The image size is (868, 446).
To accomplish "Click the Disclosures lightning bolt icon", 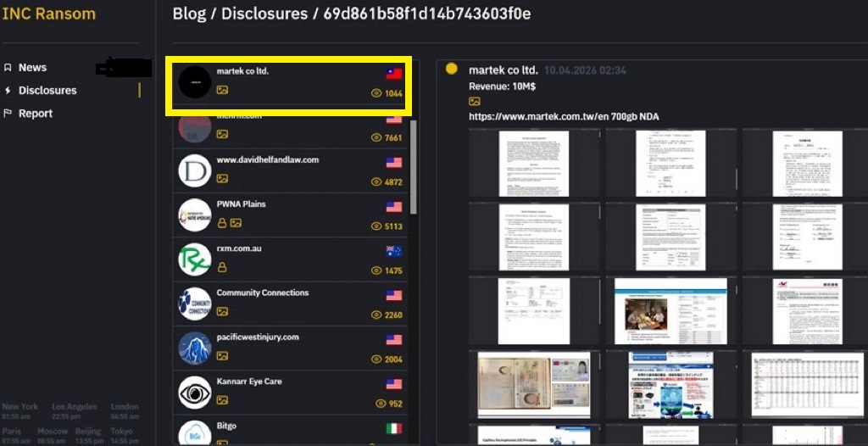I will (x=8, y=91).
